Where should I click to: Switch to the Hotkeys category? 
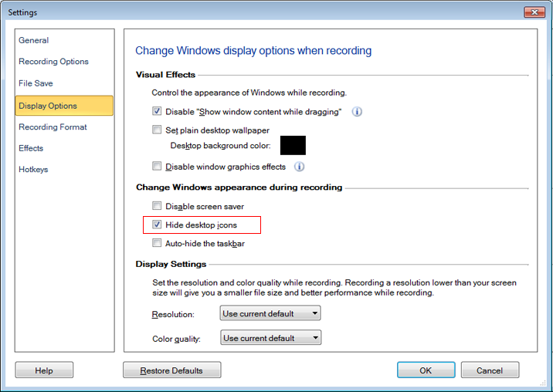pyautogui.click(x=33, y=170)
